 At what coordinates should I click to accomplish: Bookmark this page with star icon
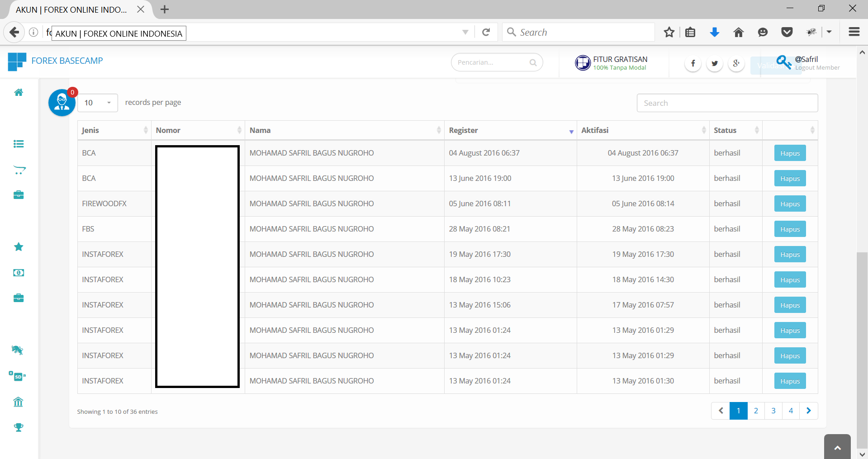(669, 32)
